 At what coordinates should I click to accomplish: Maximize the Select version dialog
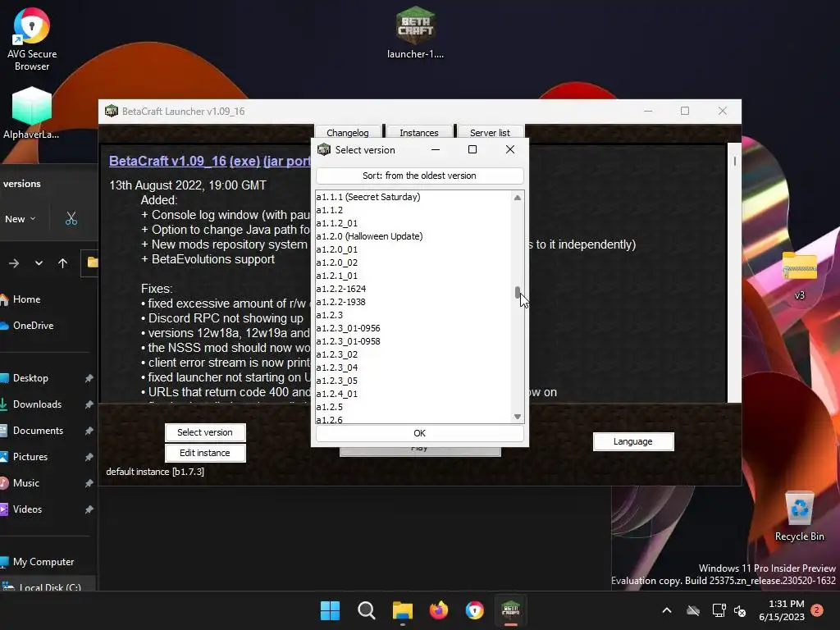[x=472, y=149]
